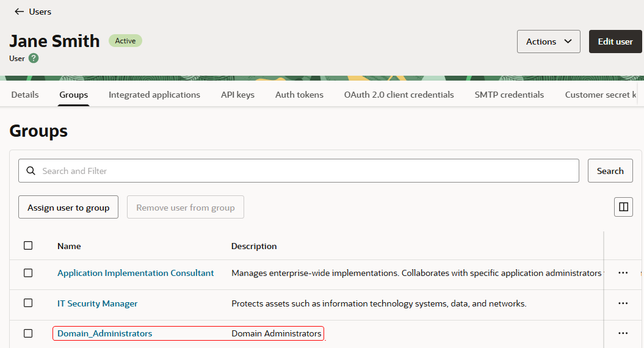The image size is (644, 348).
Task: Open the ellipsis menu for IT Security Manager
Action: 623,303
